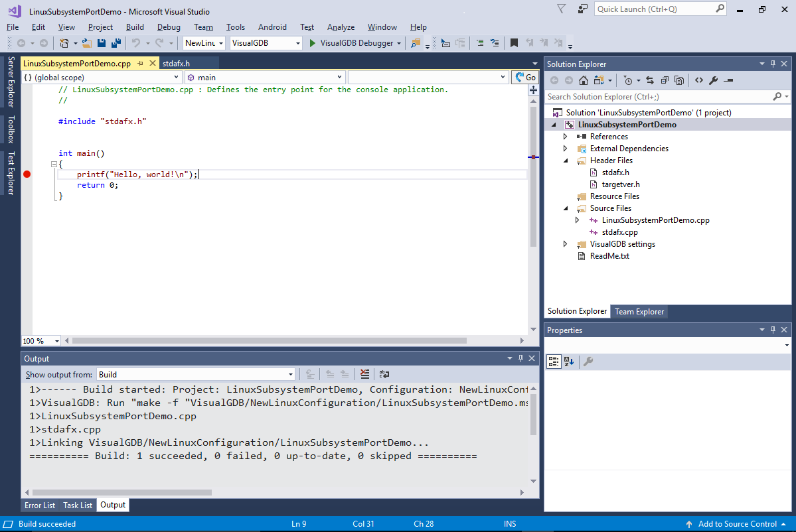796x532 pixels.
Task: Collapse the Header Files folder
Action: pos(566,161)
